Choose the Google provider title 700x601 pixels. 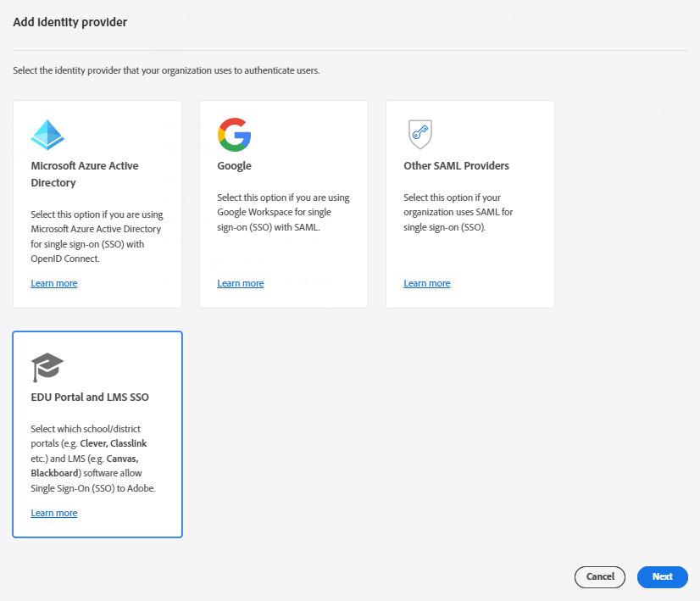[x=235, y=166]
